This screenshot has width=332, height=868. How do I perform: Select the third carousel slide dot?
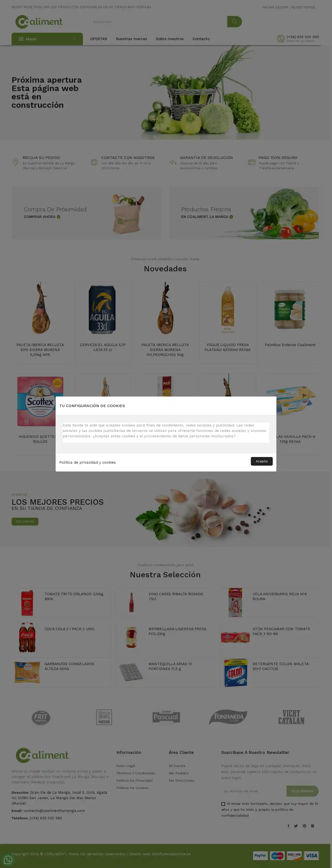pos(168,129)
